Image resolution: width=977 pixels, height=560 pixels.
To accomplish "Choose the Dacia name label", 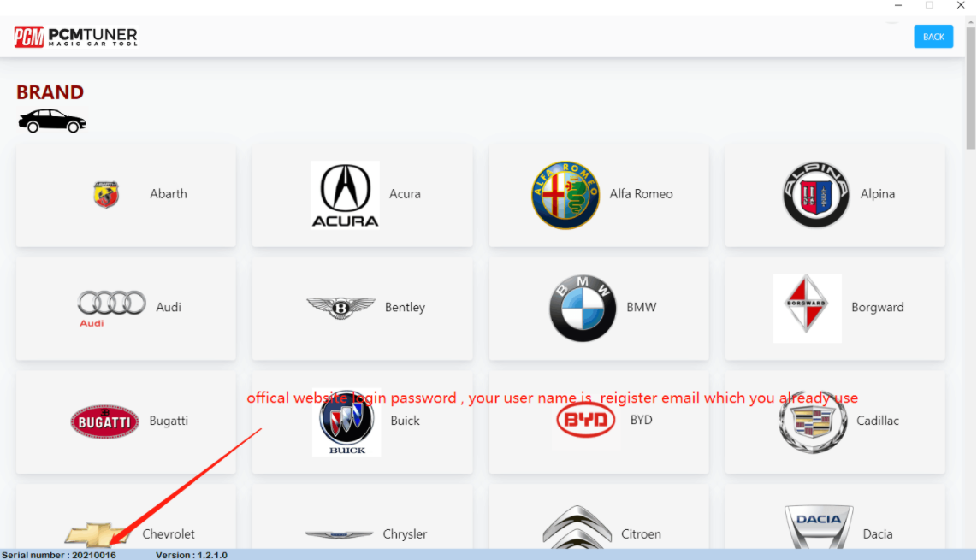I will [x=877, y=533].
